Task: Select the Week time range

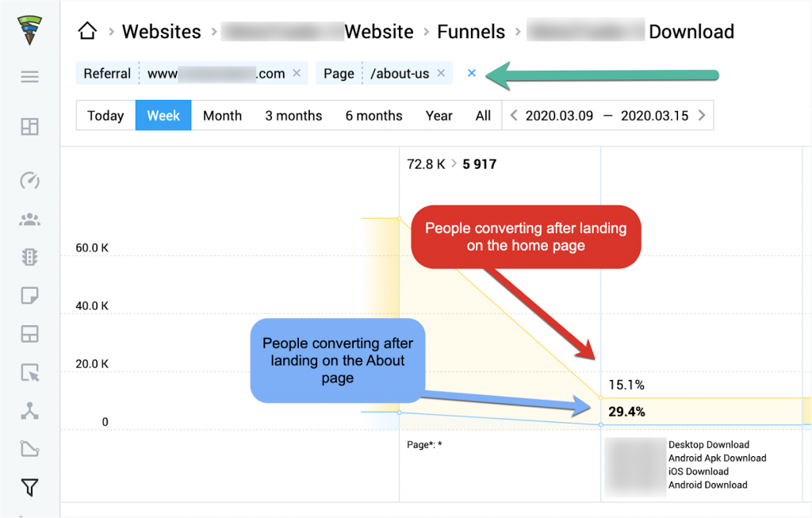Action: pos(163,116)
